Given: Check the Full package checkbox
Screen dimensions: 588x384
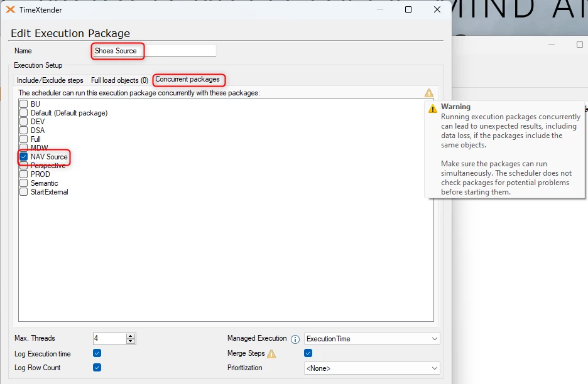Looking at the screenshot, I should point(24,139).
